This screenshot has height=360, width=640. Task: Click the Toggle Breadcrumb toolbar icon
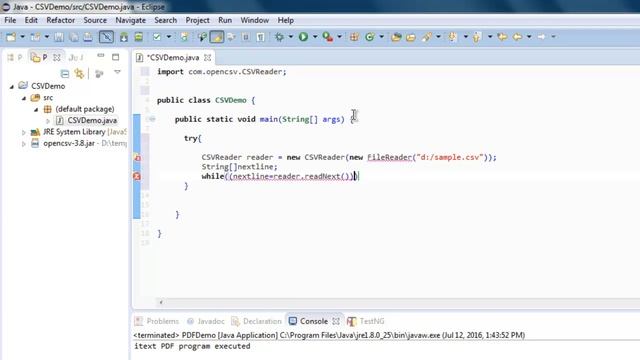(202, 37)
